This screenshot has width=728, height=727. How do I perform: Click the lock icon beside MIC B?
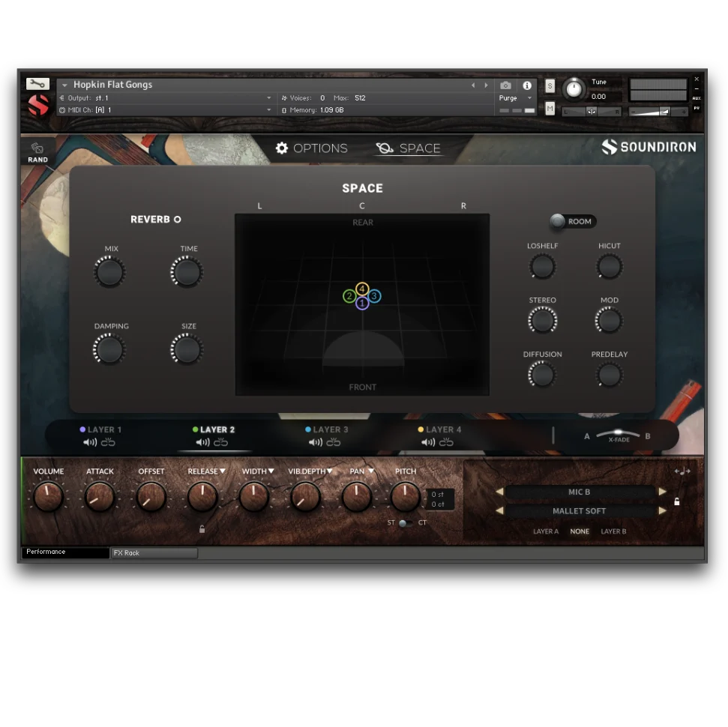[677, 501]
